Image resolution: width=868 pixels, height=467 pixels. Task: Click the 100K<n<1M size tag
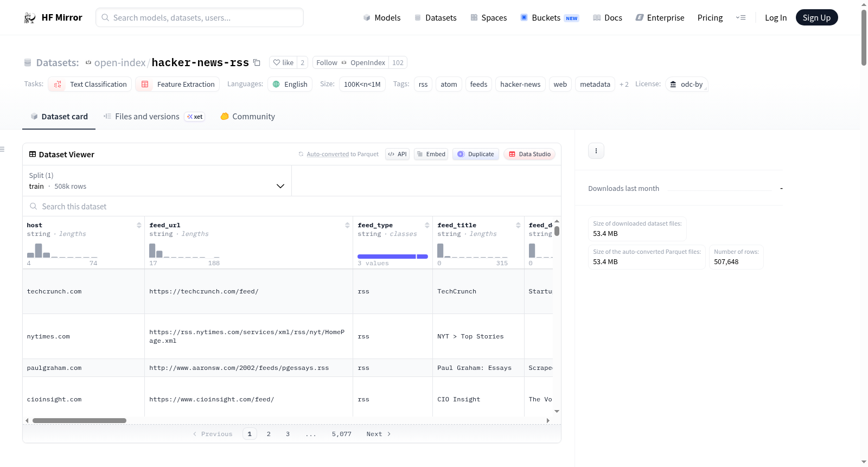(362, 85)
